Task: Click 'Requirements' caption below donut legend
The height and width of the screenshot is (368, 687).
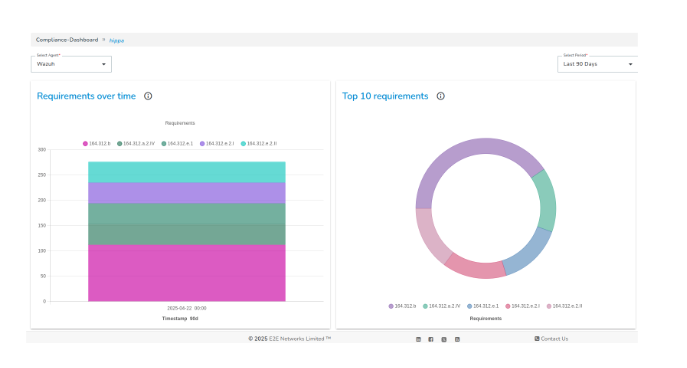Action: point(485,318)
